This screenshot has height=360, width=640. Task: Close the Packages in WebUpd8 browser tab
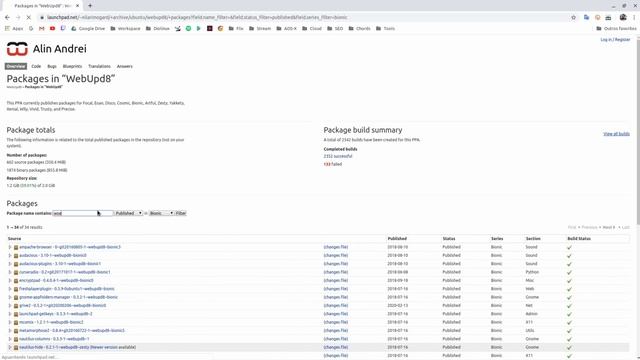pyautogui.click(x=78, y=6)
